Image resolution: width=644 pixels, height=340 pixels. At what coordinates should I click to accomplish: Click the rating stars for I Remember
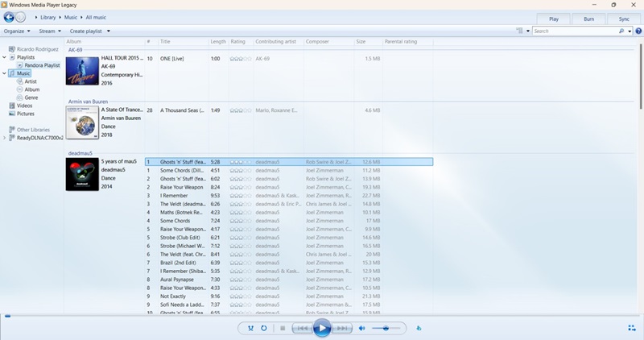(x=241, y=196)
